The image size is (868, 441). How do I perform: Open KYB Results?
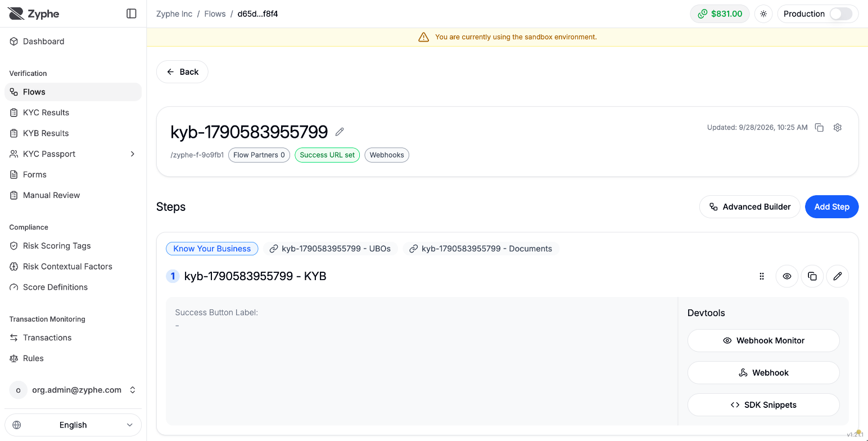point(73,133)
